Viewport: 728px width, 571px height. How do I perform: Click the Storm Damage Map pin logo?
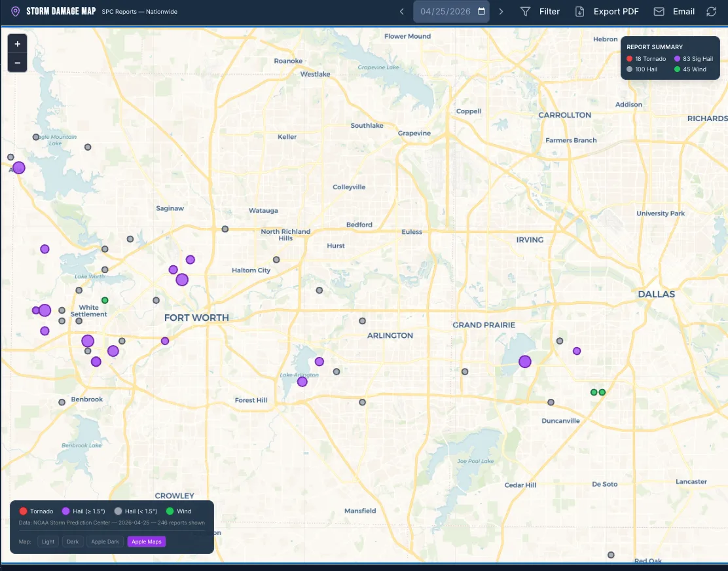[15, 12]
